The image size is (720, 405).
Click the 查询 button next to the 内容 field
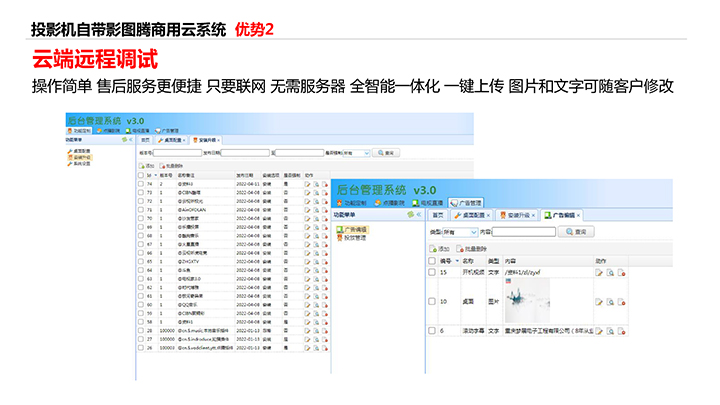point(577,232)
